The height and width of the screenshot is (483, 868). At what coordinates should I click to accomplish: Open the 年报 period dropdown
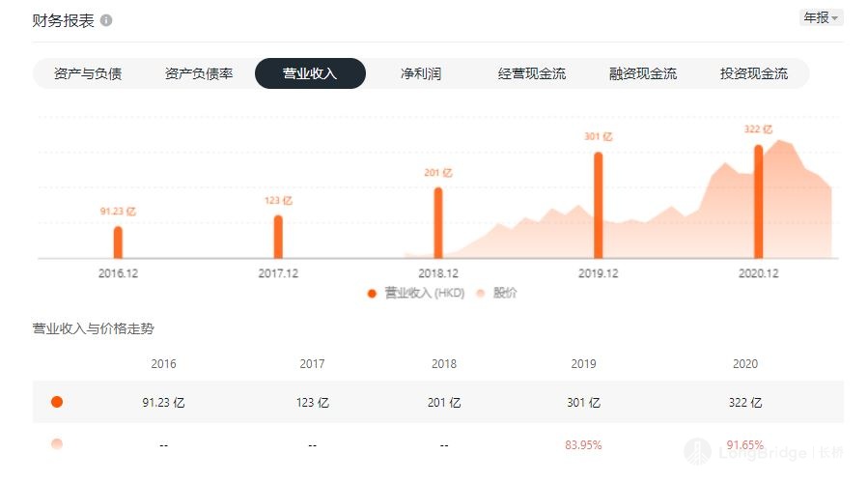click(821, 17)
